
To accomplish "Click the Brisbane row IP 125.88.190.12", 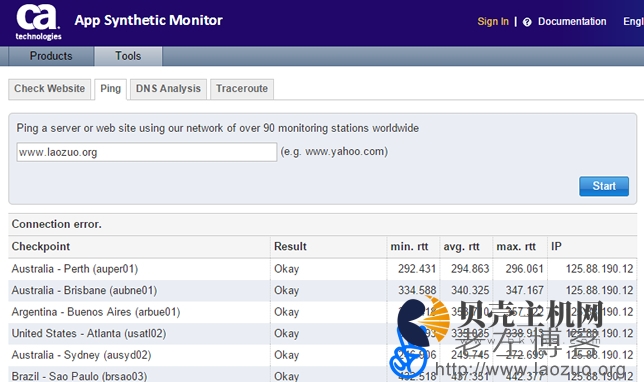I will [x=599, y=290].
